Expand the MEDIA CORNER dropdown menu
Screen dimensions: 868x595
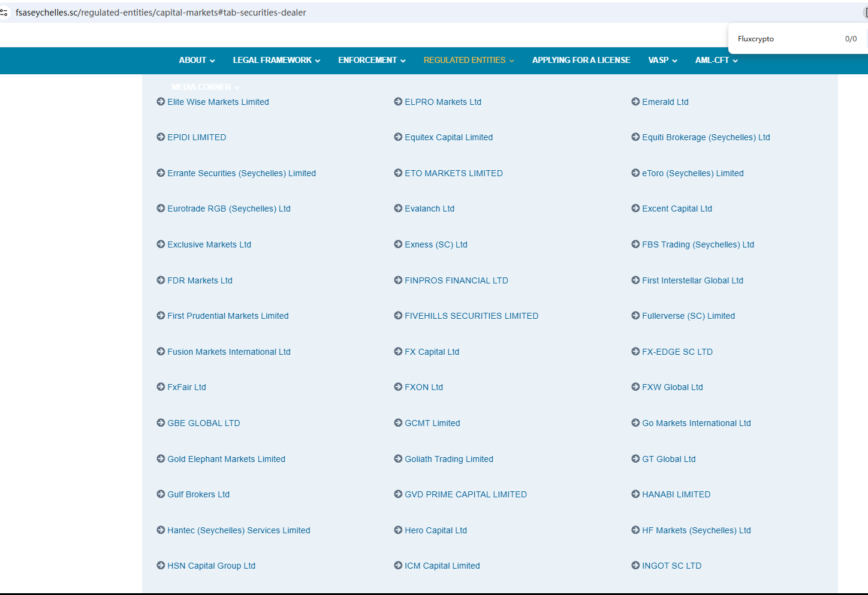point(205,87)
